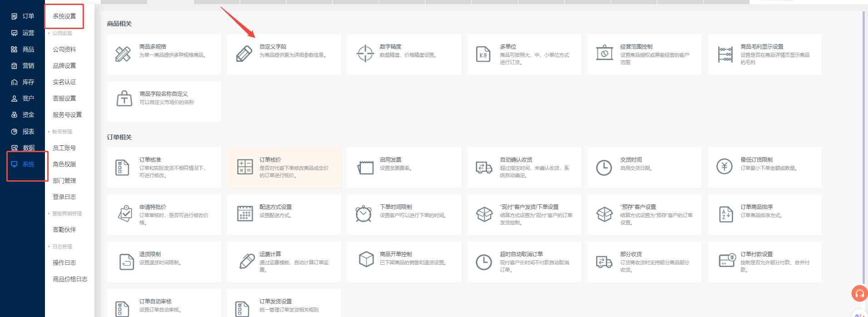Click the 下单时间限制 alarm clock icon
This screenshot has height=317, width=868.
coord(363,213)
